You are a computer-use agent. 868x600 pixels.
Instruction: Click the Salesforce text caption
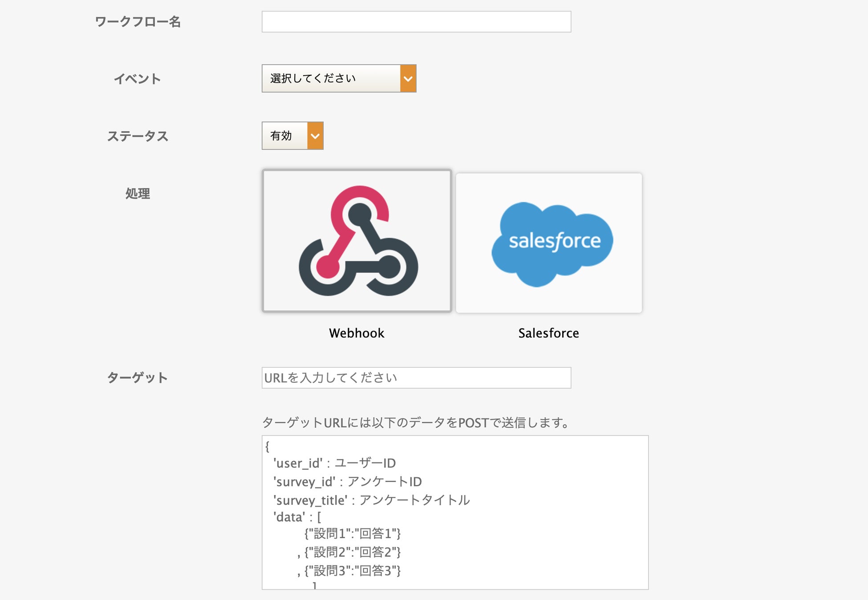click(x=548, y=333)
